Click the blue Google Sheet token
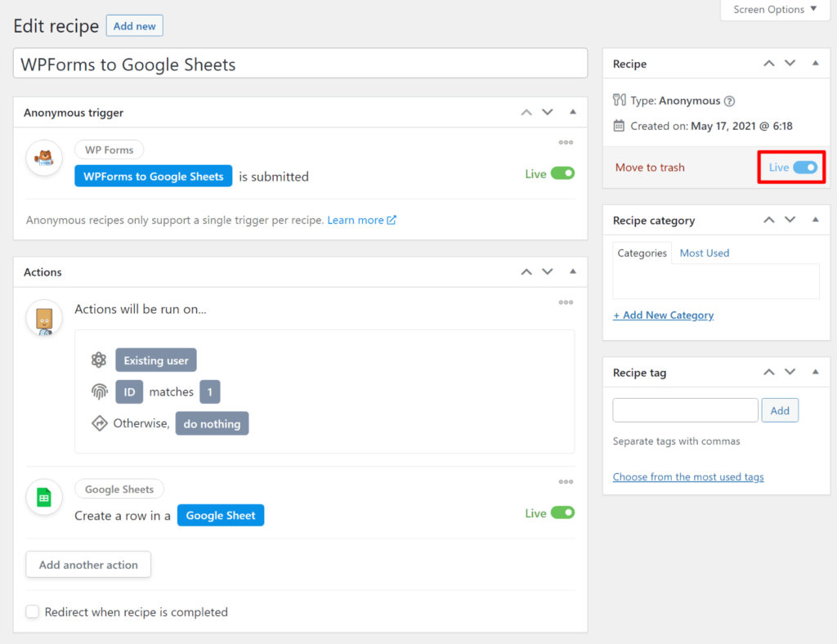 pyautogui.click(x=221, y=516)
